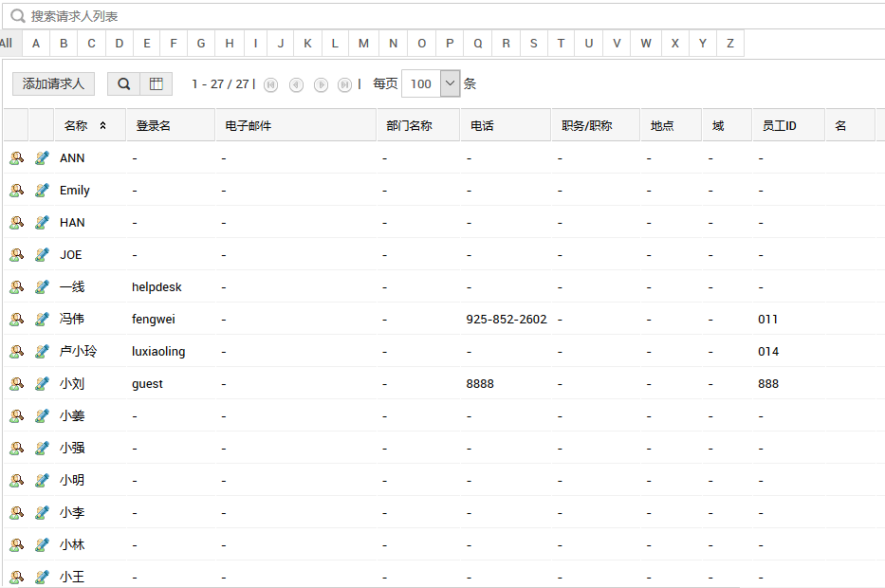Screen dimensions: 885x588
Task: Edit requester icon for 小强
Action: tap(42, 448)
